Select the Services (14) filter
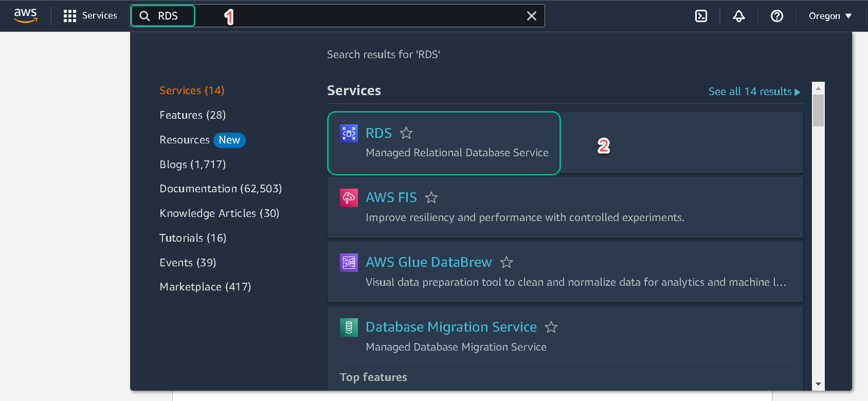 tap(192, 90)
